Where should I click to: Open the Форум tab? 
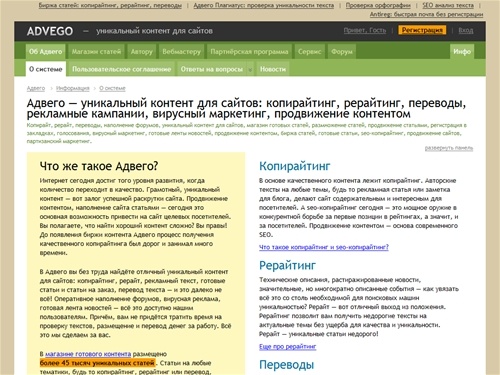(x=342, y=51)
